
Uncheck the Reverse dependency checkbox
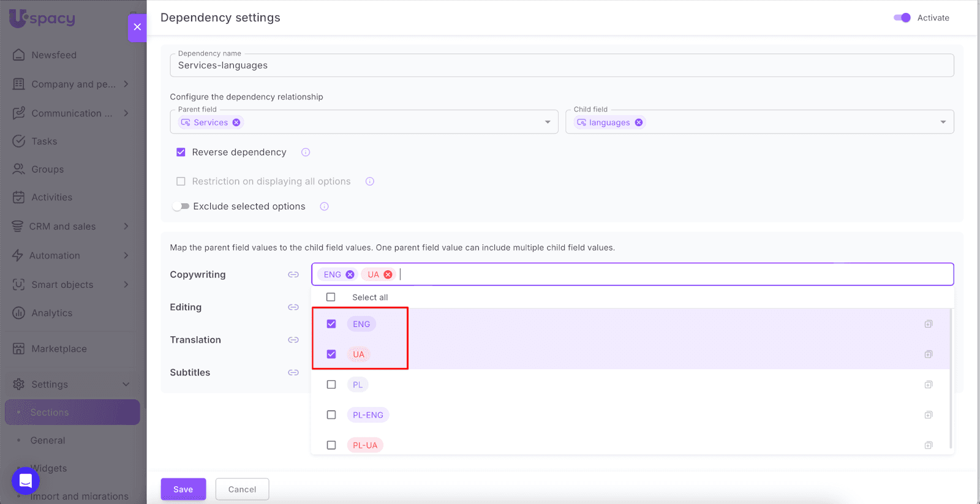tap(181, 152)
